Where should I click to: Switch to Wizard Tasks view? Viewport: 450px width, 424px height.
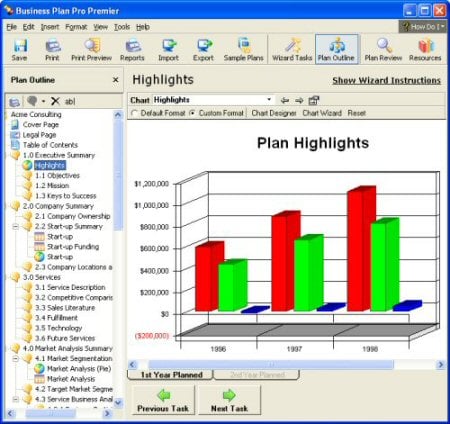(292, 50)
